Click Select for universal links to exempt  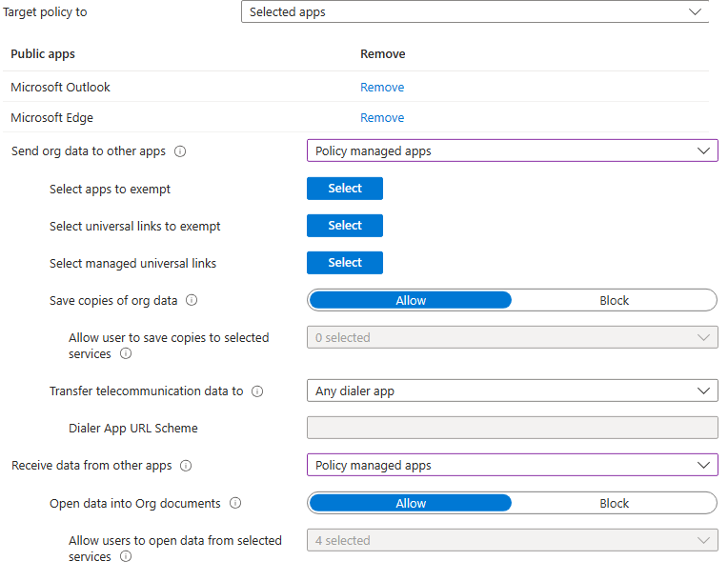tap(345, 226)
